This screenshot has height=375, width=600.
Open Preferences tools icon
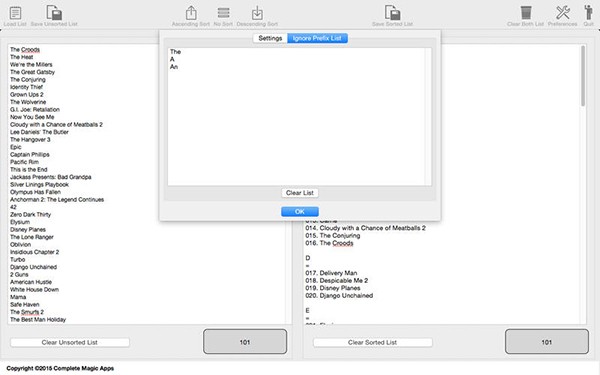tap(562, 13)
